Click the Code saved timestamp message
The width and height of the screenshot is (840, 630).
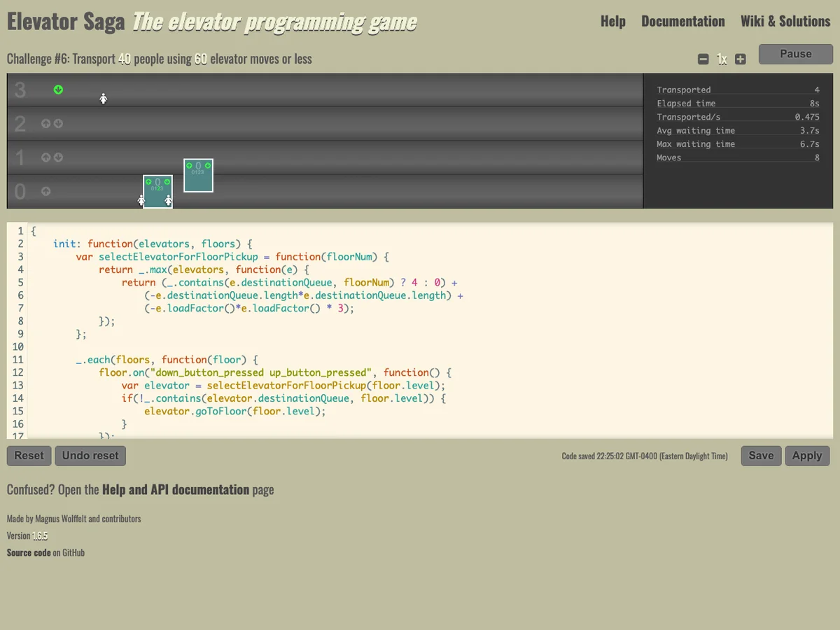[x=645, y=456]
